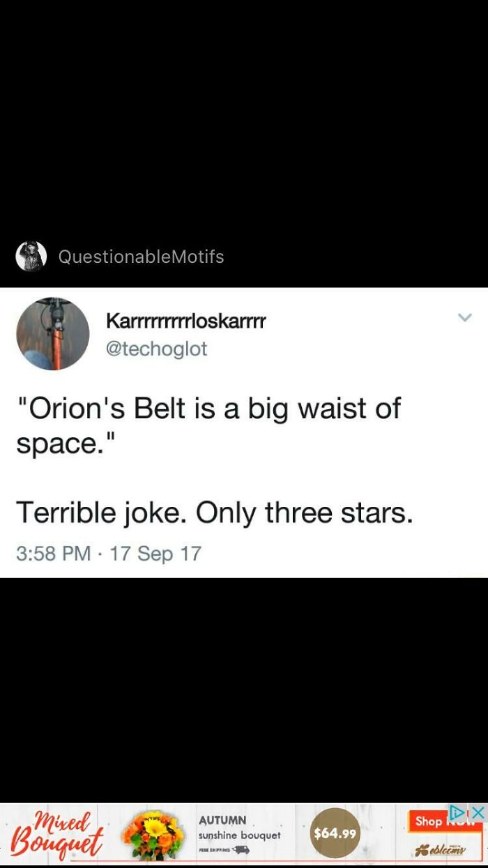Image resolution: width=488 pixels, height=868 pixels.
Task: Click the tweet timestamp 3:58 PM
Action: (x=54, y=554)
